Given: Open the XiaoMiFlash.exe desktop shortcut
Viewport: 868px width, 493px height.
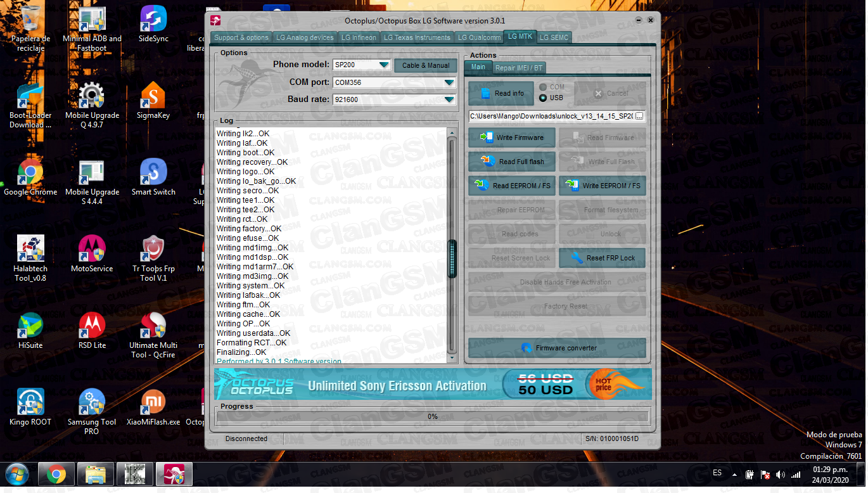Looking at the screenshot, I should [153, 407].
